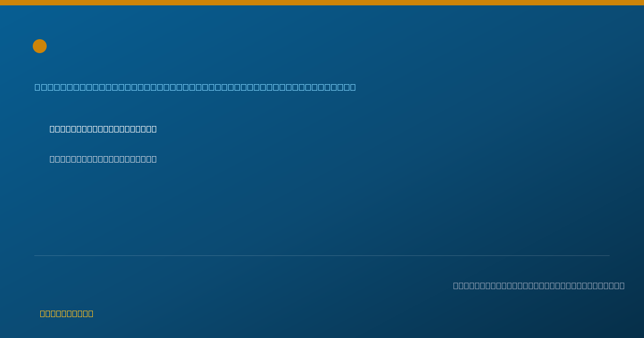The width and height of the screenshot is (644, 338).
Task: Click the orange circle icon
Action: point(40,46)
